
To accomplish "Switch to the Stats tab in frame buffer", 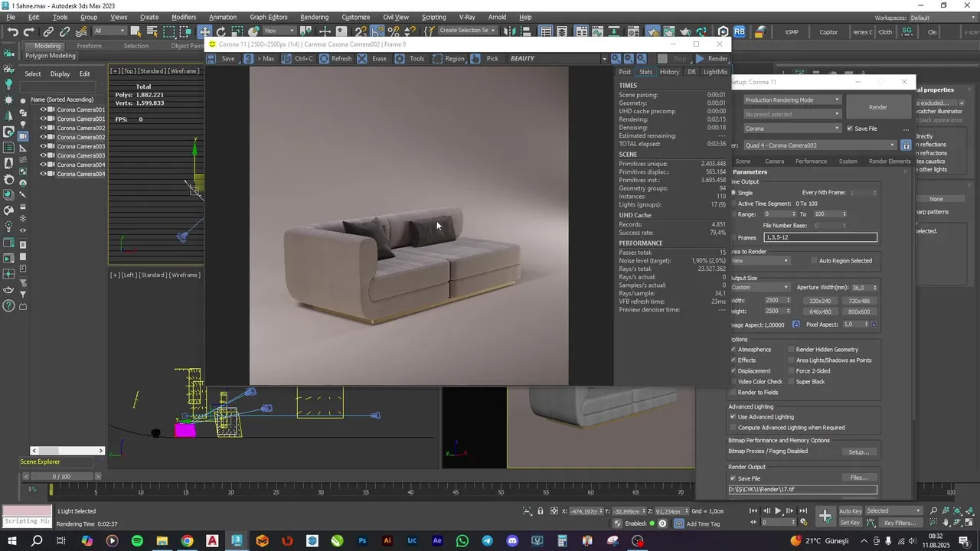I will pyautogui.click(x=646, y=72).
